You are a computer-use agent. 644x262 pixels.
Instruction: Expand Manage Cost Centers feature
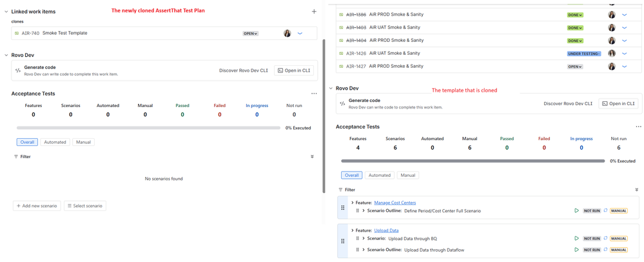coord(353,203)
